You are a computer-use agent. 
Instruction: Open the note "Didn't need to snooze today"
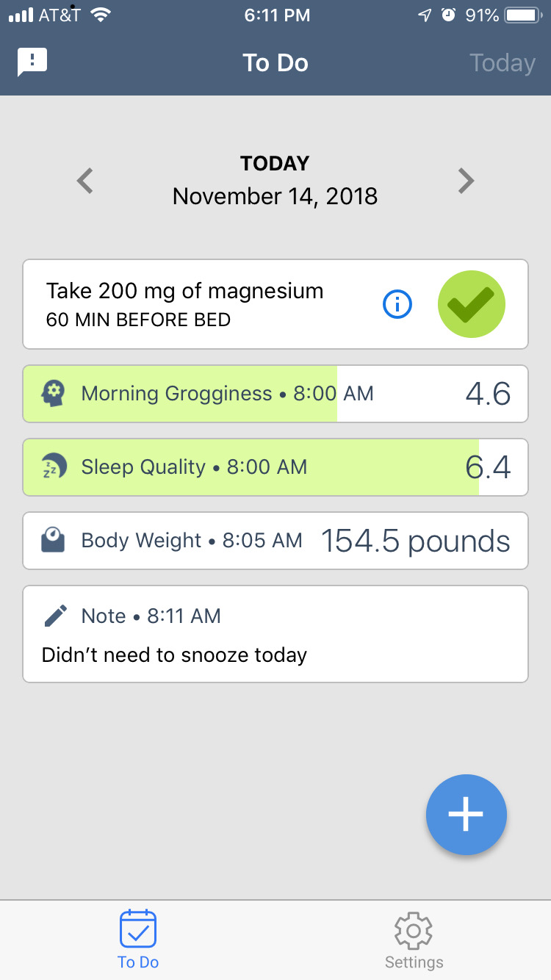click(x=275, y=646)
